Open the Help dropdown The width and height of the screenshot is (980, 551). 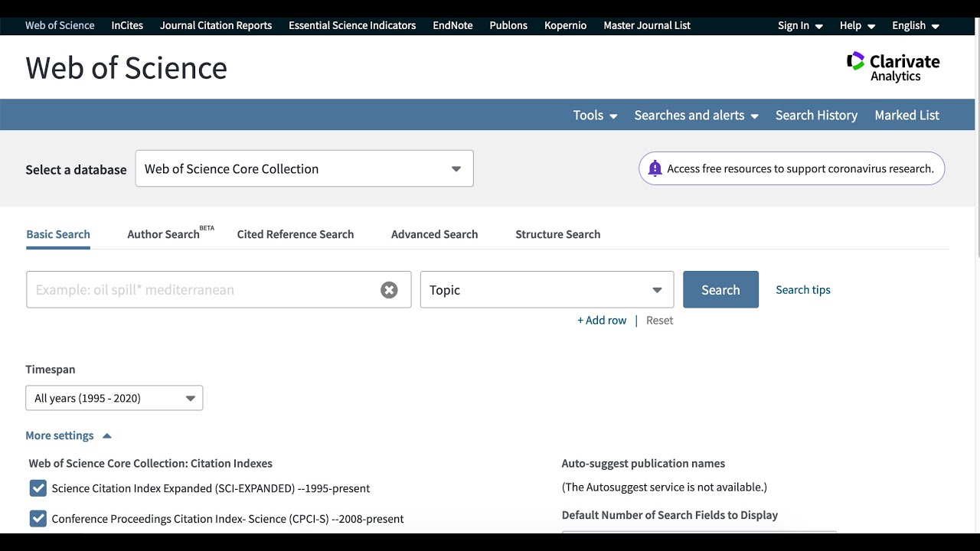click(x=857, y=25)
